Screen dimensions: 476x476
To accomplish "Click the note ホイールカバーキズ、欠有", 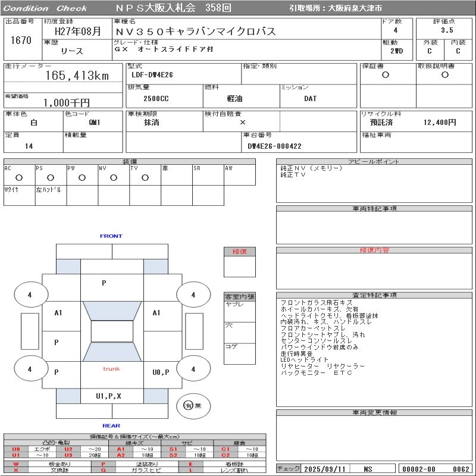I will pos(320,309).
